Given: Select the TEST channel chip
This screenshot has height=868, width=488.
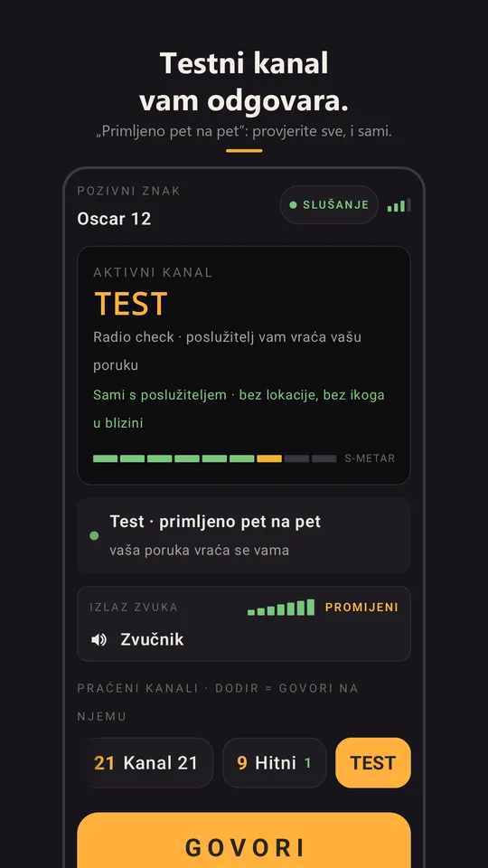Looking at the screenshot, I should [x=373, y=763].
